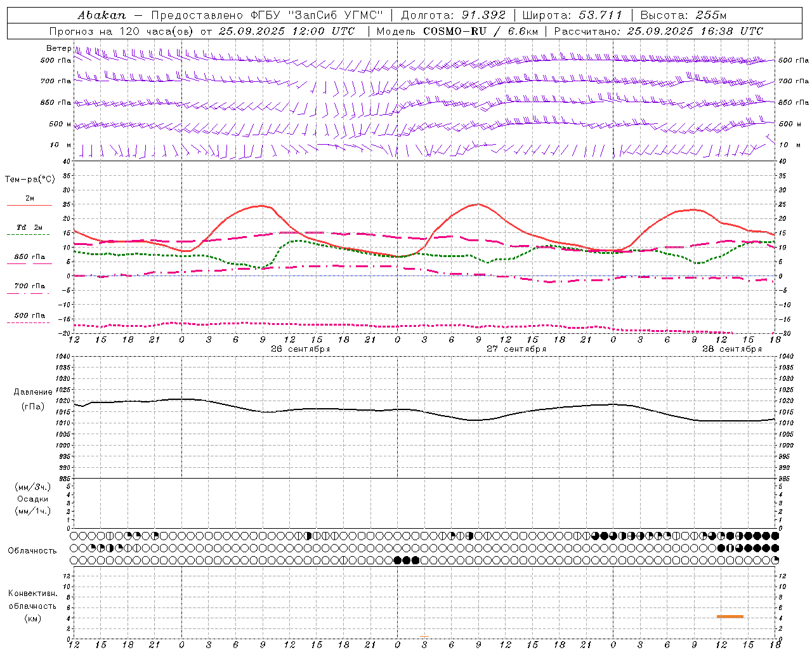The image size is (812, 650).
Task: Click the 'Давление' pressure panel label
Action: coord(33,392)
